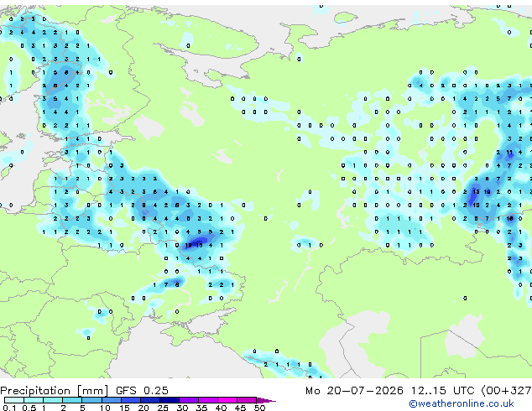This screenshot has height=411, width=532.
Task: Click the legend label '20'
Action: 143,408
